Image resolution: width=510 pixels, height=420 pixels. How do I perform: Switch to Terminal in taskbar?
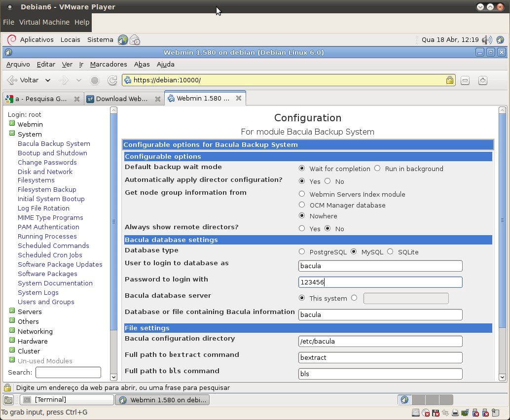(67, 400)
